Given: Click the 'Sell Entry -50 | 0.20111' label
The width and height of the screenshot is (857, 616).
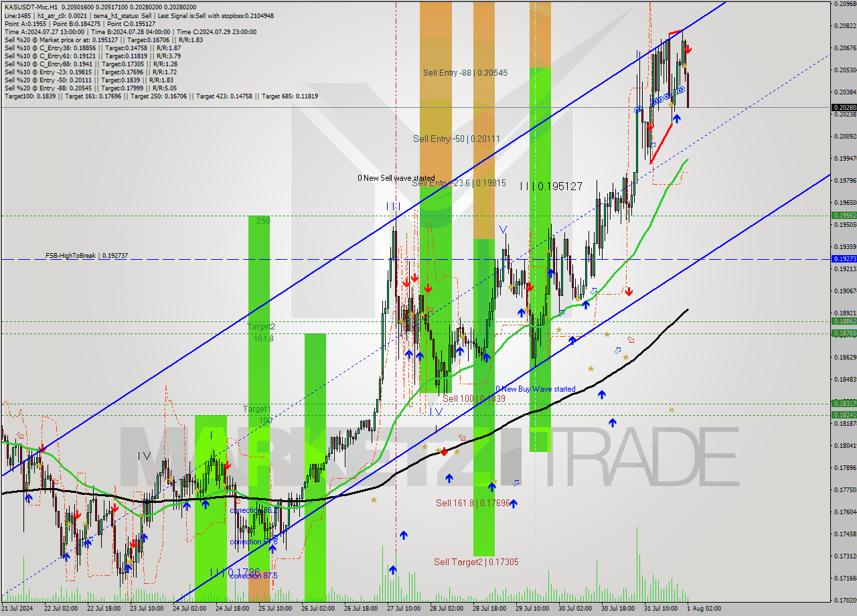Looking at the screenshot, I should pyautogui.click(x=457, y=139).
